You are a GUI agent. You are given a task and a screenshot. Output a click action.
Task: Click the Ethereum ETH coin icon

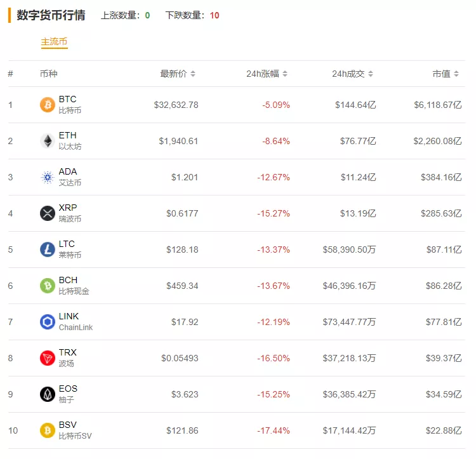click(48, 141)
